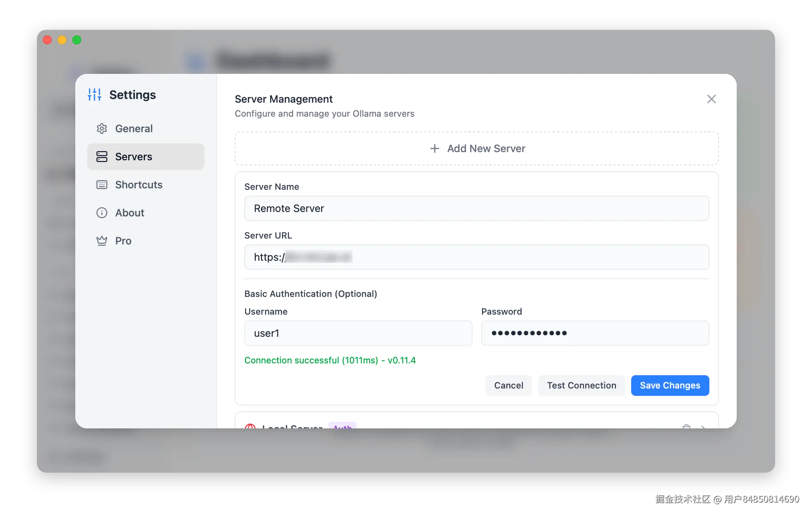Go to the Pro section
This screenshot has width=812, height=517.
click(123, 241)
